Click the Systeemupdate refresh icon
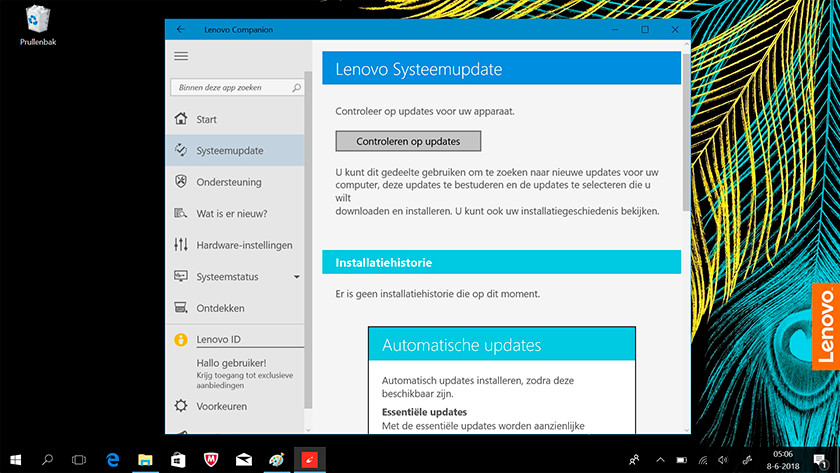840x473 pixels. coord(181,150)
